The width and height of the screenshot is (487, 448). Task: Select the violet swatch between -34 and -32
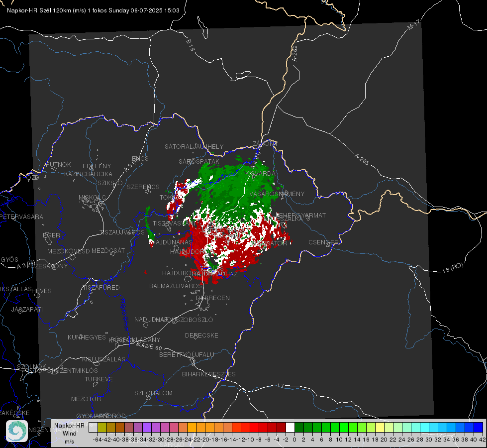coord(147,428)
